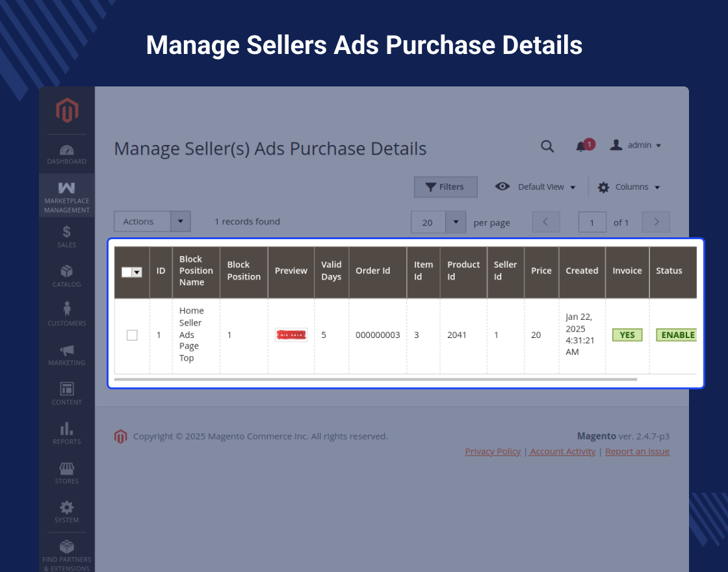728x572 pixels.
Task: Open the admin account dropdown
Action: click(636, 146)
